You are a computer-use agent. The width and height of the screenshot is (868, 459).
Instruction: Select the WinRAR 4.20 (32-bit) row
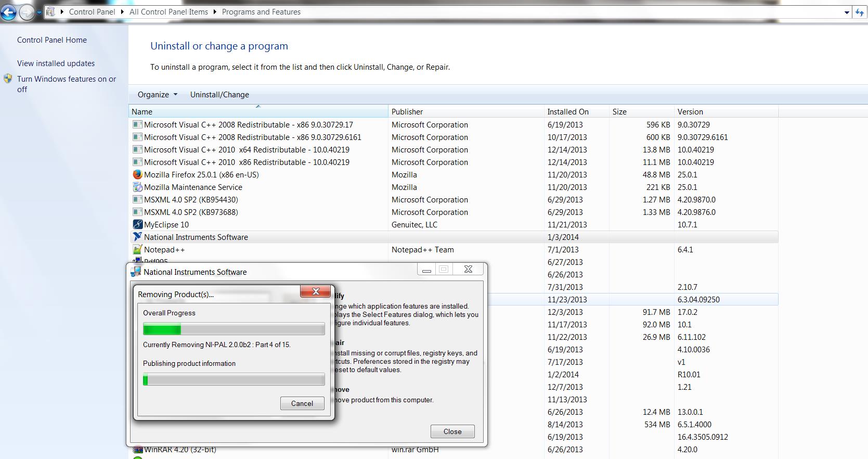click(x=454, y=450)
